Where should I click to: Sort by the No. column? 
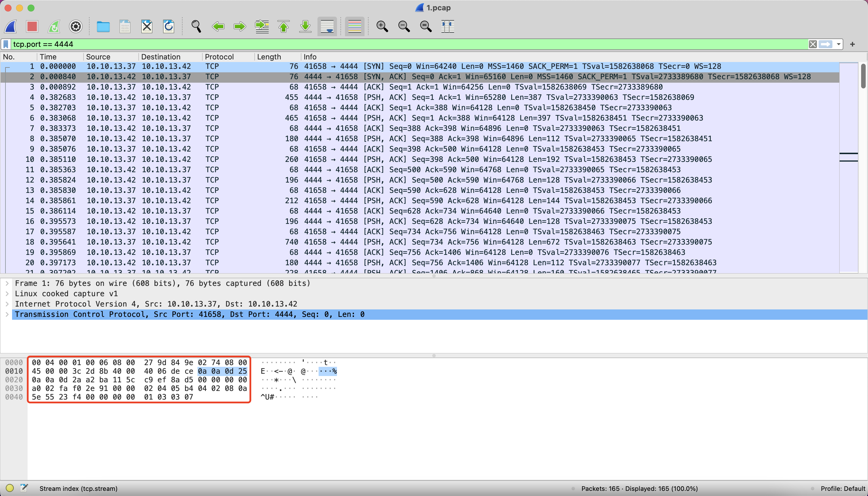(19, 57)
